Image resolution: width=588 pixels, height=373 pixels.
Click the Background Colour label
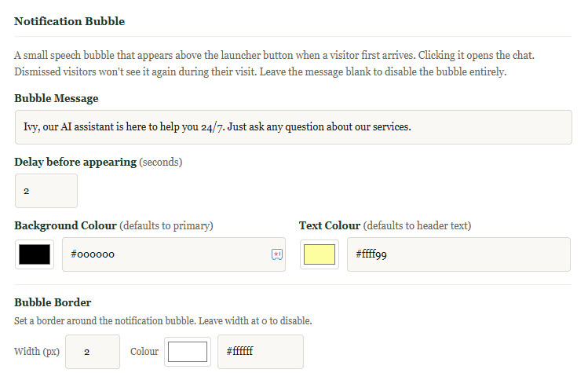click(x=65, y=225)
